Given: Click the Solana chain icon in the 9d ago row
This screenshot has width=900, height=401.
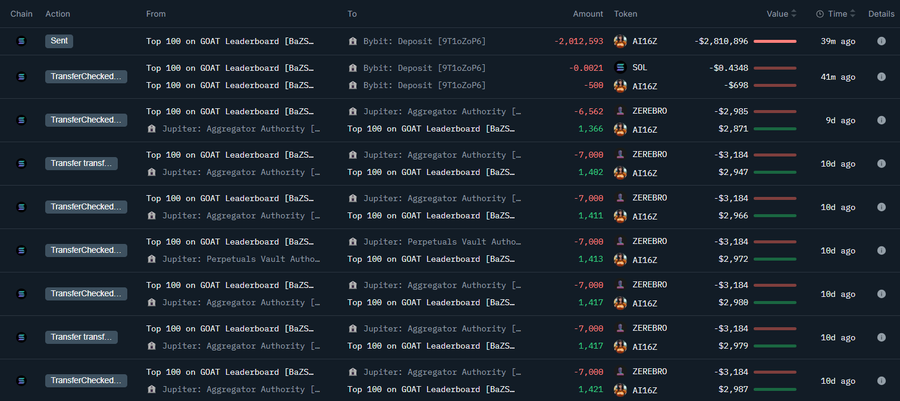Looking at the screenshot, I should click(x=21, y=120).
